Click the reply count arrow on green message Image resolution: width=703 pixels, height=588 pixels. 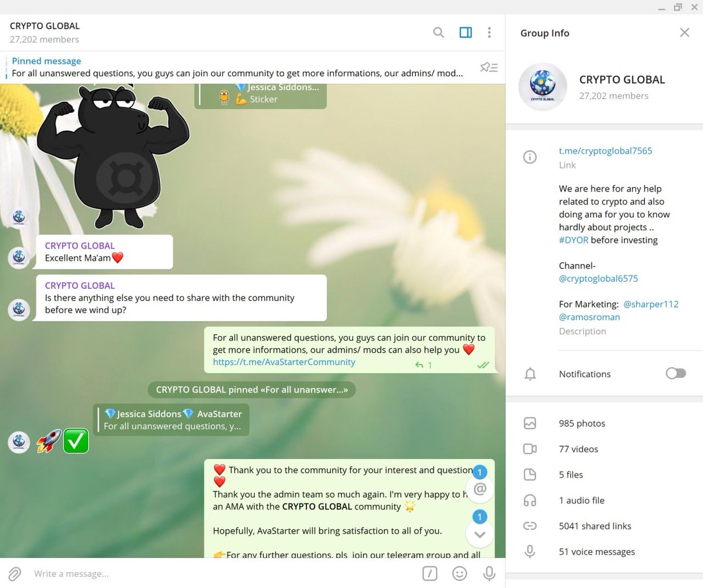tap(424, 365)
